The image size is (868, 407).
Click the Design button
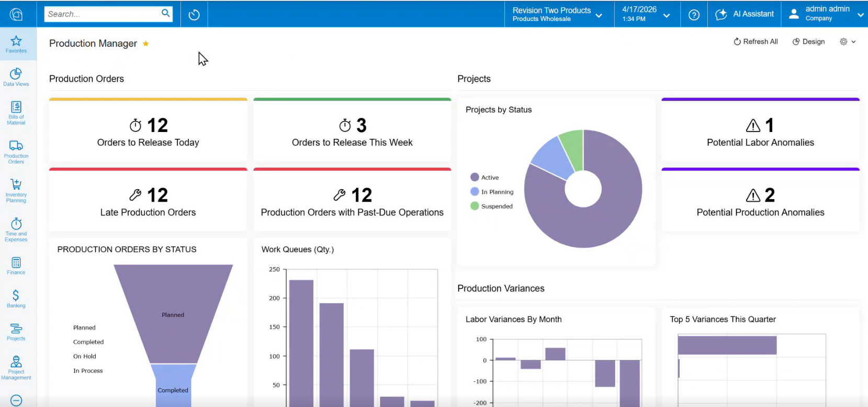808,42
